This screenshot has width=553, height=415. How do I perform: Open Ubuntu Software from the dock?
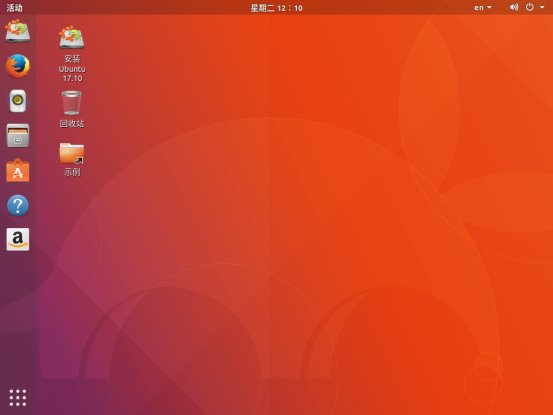click(18, 171)
